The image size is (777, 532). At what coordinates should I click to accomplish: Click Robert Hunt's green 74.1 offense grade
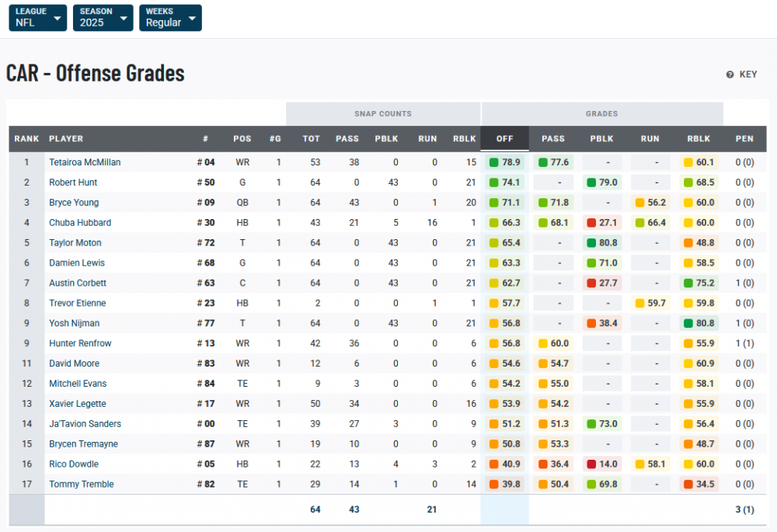[x=505, y=183]
